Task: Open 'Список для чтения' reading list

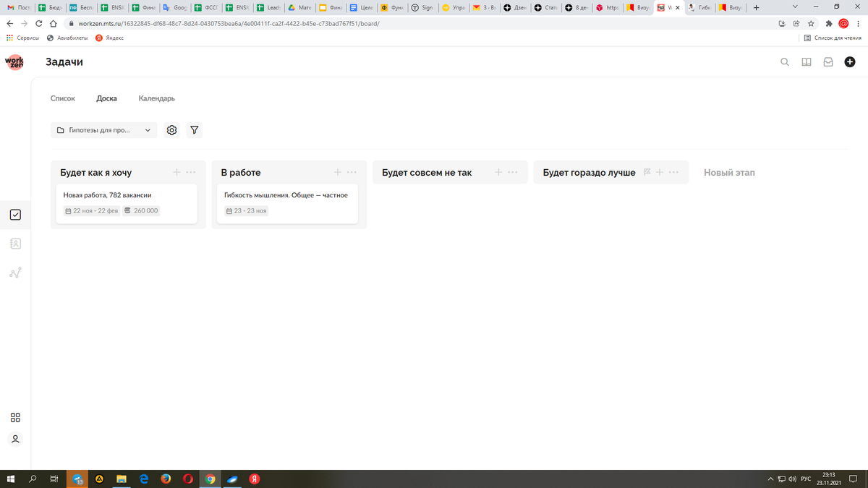Action: [x=833, y=38]
